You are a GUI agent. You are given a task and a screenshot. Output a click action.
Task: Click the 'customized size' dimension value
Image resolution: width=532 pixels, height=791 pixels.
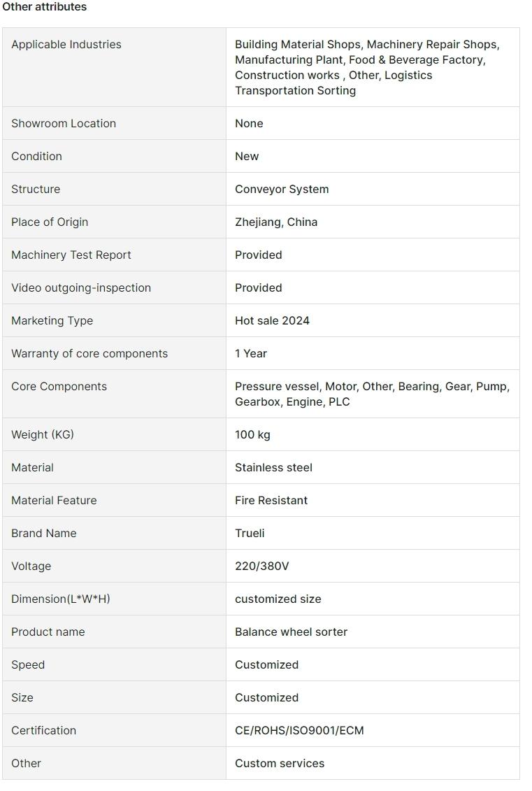tap(278, 599)
